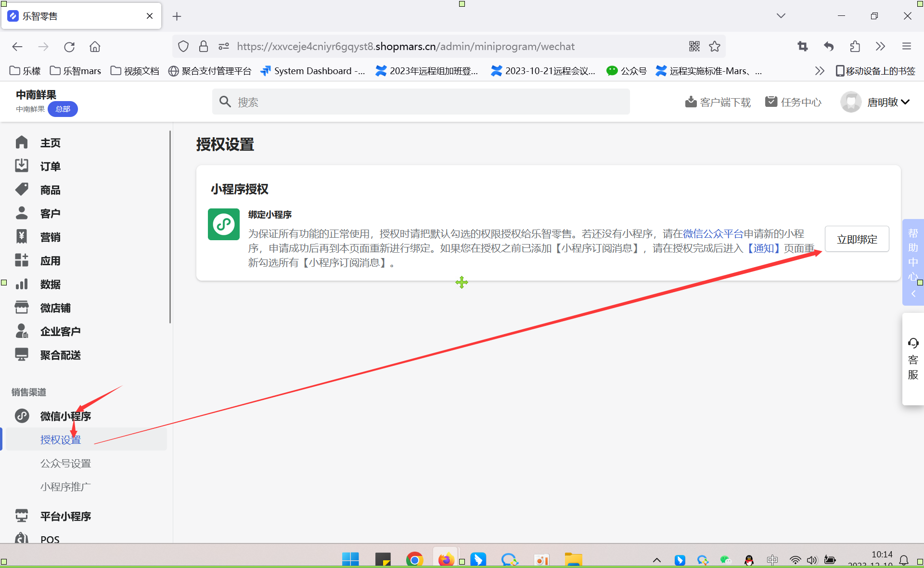The height and width of the screenshot is (568, 924).
Task: Show more bookmarks via double chevron
Action: 819,71
